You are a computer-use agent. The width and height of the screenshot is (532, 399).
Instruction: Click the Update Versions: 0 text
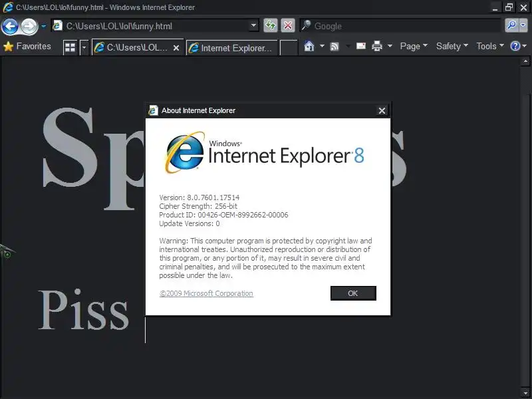click(190, 223)
